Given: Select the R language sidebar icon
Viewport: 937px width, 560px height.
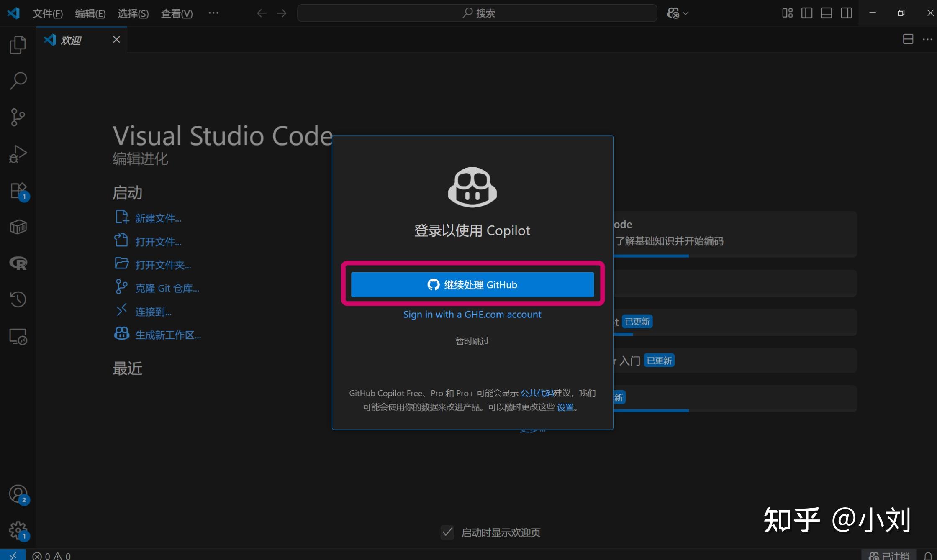Looking at the screenshot, I should click(18, 263).
